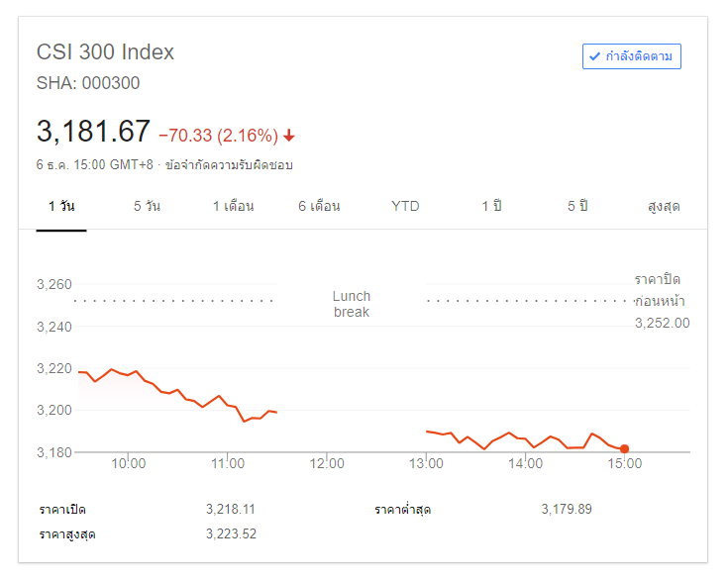
Task: Click the Lunch break label in chart
Action: click(352, 304)
